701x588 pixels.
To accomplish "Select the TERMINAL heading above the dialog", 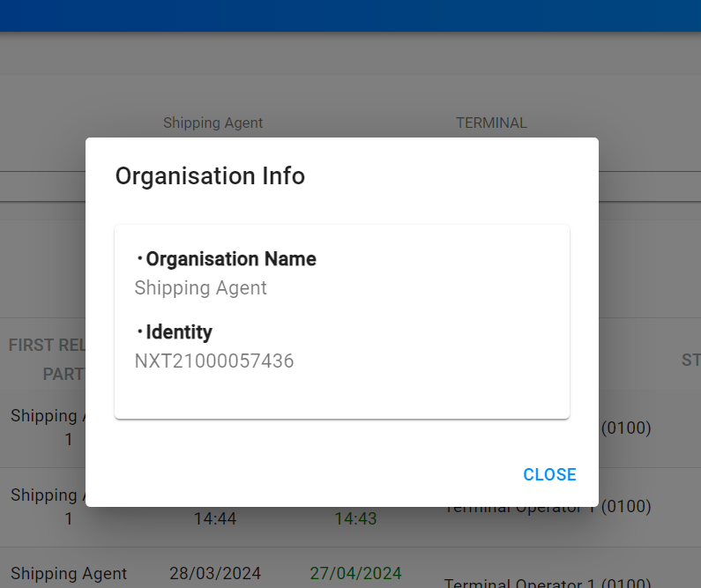I will point(491,123).
